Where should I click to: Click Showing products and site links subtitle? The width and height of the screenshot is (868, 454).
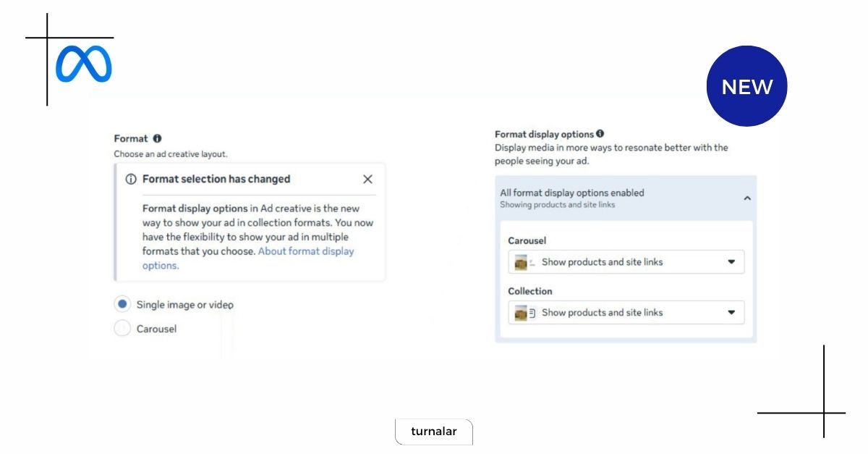coord(558,205)
